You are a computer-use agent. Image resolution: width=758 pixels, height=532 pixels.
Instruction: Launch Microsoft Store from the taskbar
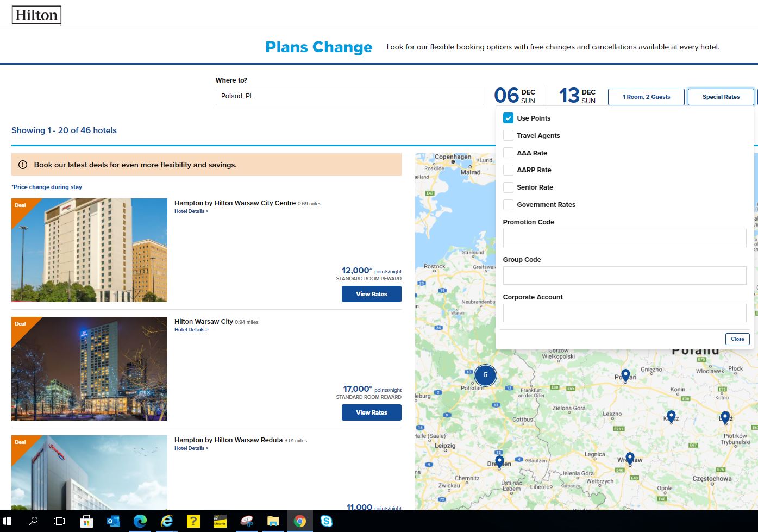86,521
